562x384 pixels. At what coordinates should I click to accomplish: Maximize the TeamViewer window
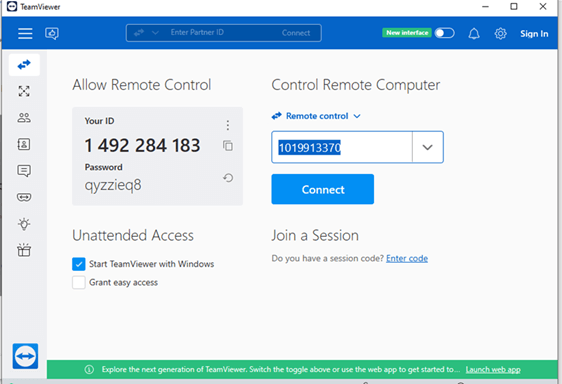point(514,6)
